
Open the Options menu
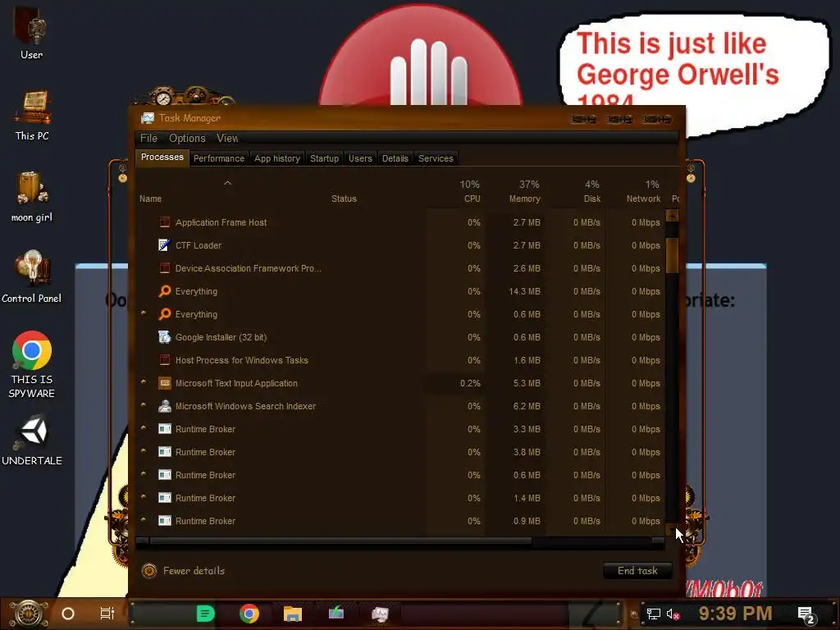click(x=187, y=138)
